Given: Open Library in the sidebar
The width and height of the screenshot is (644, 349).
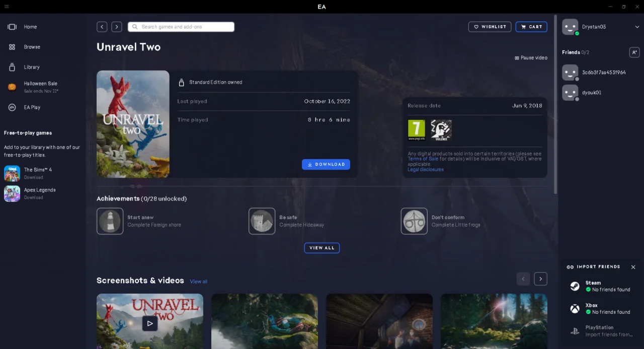Looking at the screenshot, I should point(31,67).
